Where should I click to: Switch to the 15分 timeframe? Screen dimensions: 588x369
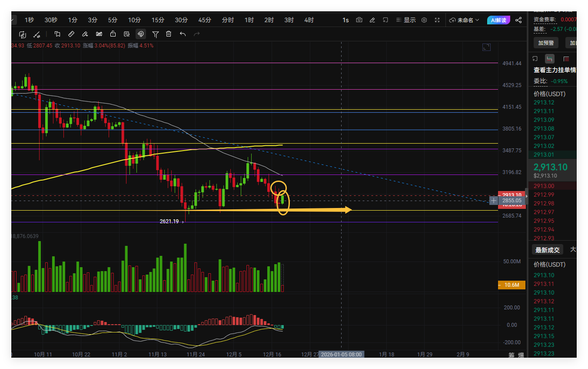(x=158, y=20)
